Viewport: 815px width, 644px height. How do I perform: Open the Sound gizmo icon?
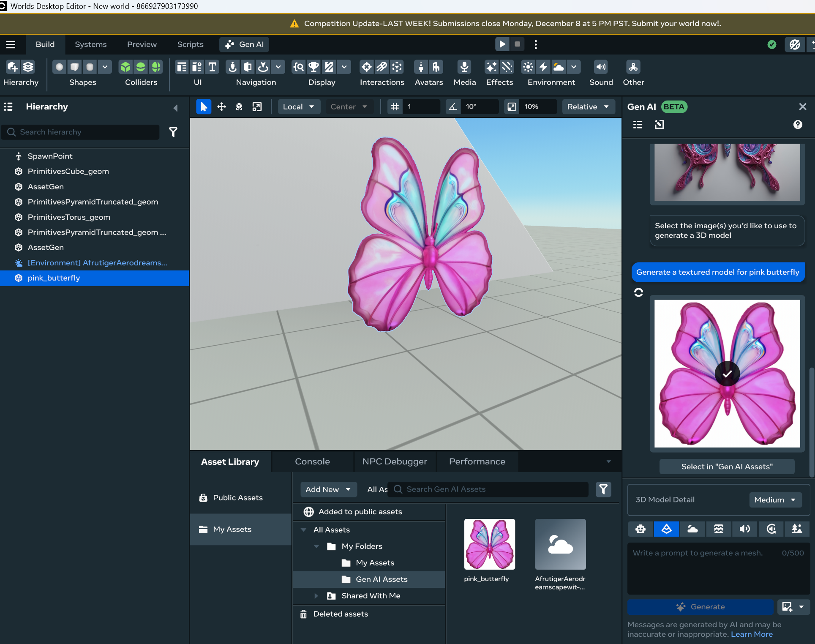coord(600,67)
